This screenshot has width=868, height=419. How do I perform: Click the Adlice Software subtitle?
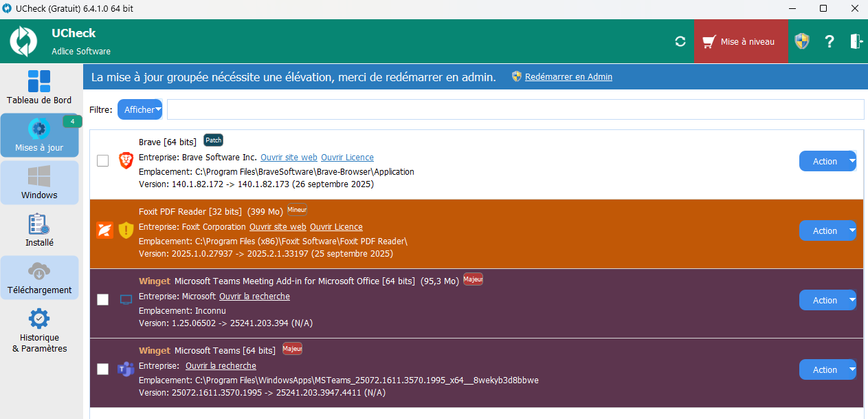tap(81, 52)
